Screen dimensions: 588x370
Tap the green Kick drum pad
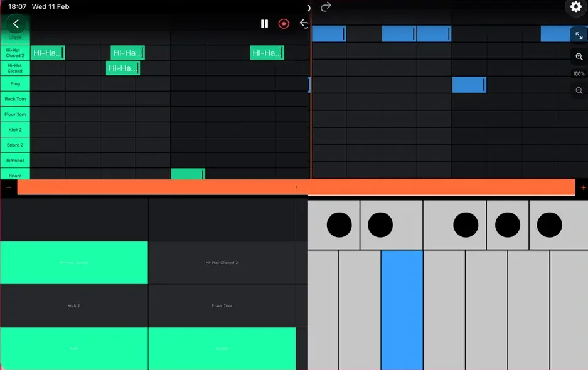(74, 349)
